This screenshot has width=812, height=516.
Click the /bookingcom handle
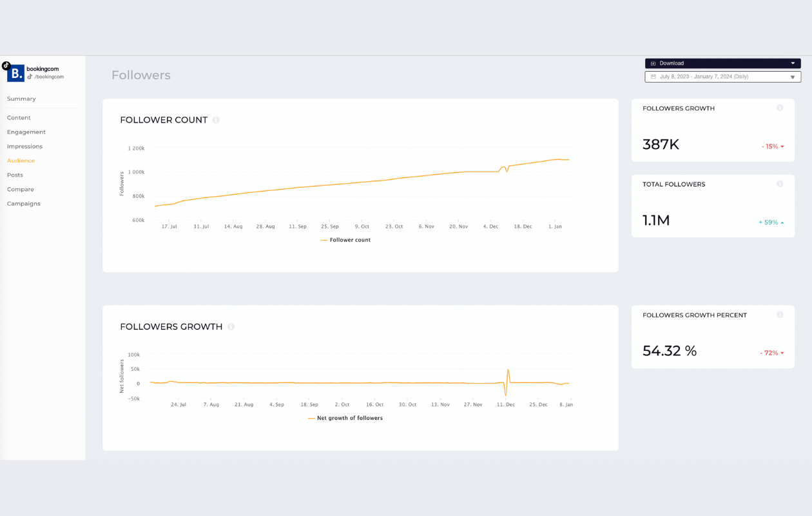coord(49,77)
